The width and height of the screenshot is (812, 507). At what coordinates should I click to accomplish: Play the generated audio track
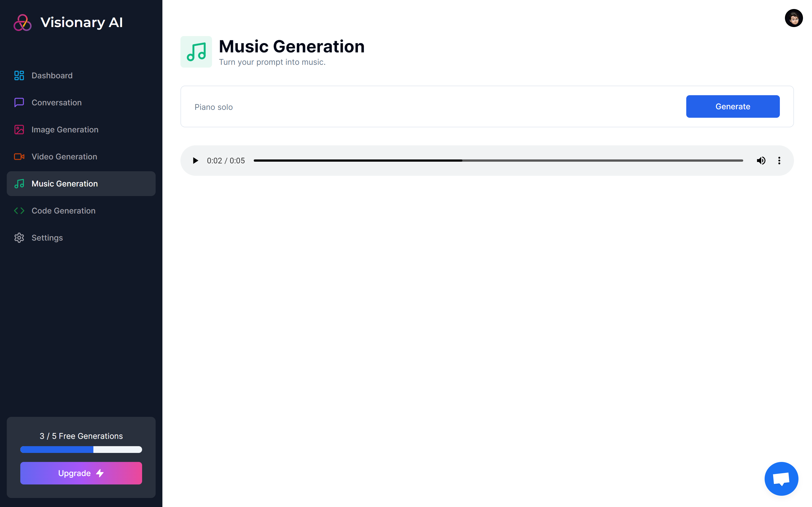click(195, 161)
